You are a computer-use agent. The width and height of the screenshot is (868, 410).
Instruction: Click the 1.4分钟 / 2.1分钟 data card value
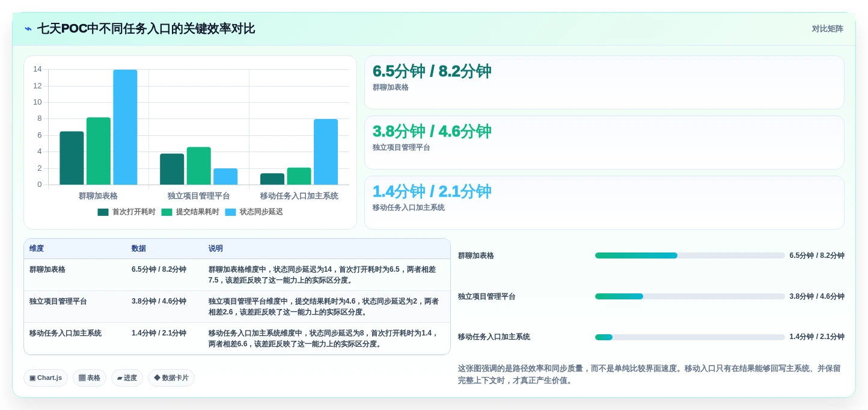(x=432, y=191)
